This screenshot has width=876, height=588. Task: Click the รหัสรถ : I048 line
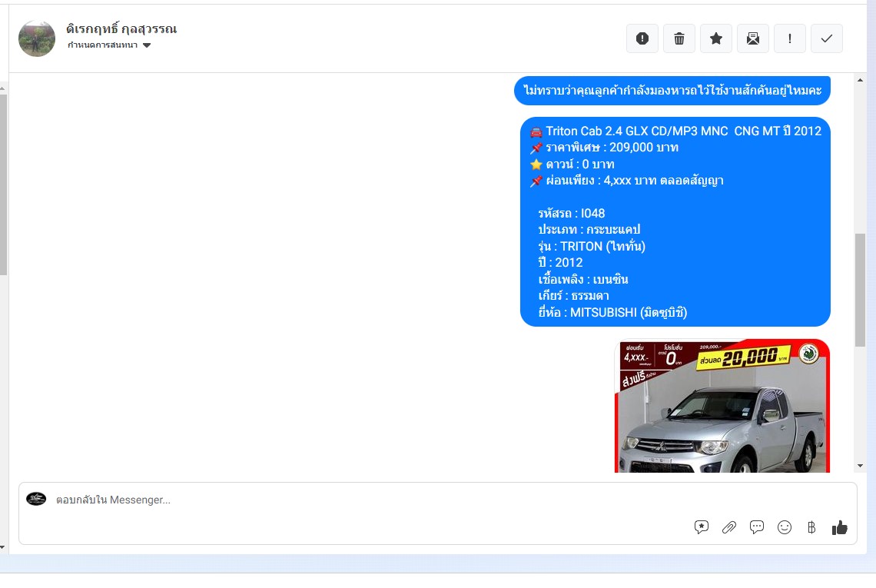pos(572,214)
